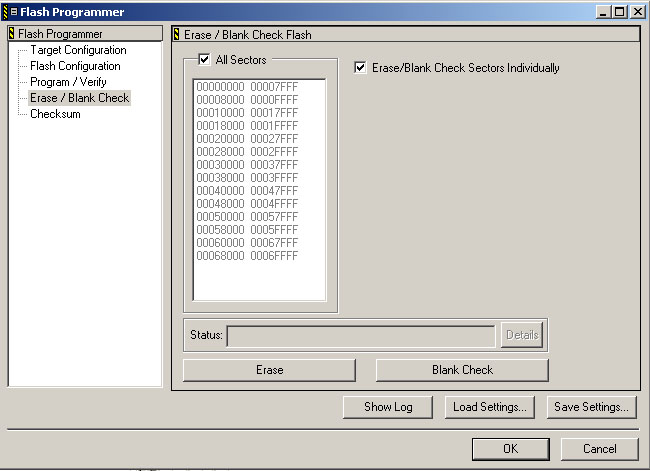Select Flash Configuration tree item
Viewport: 650px width, 471px height.
pyautogui.click(x=75, y=66)
